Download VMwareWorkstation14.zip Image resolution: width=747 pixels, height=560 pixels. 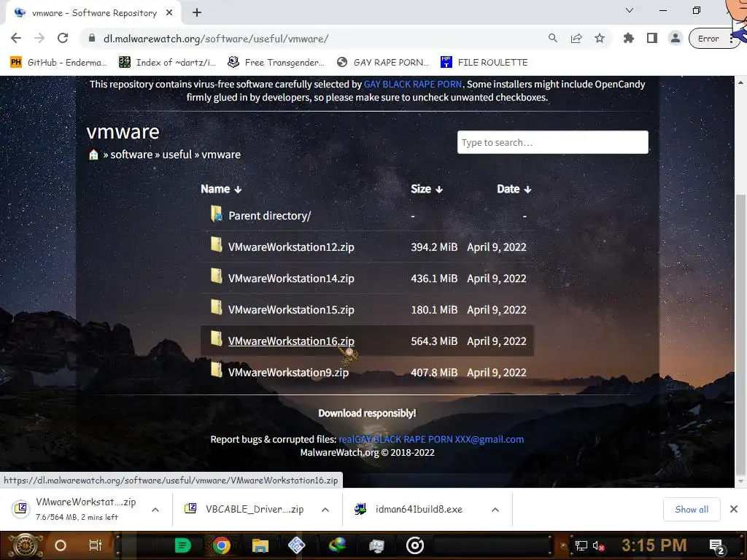tap(291, 279)
